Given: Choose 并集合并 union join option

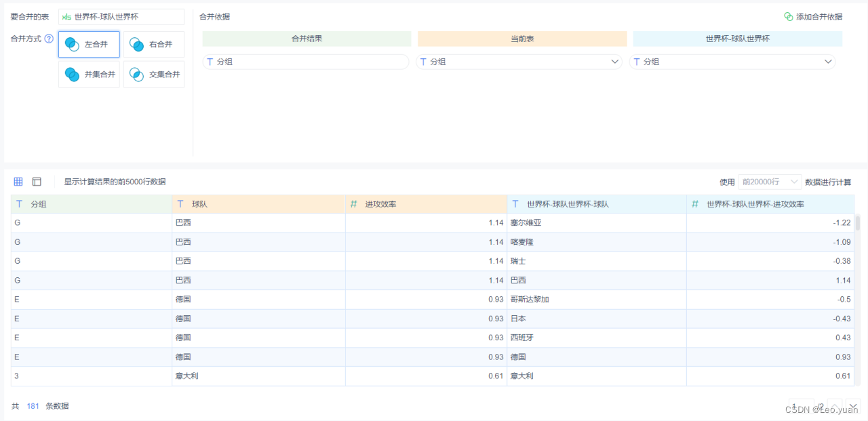Looking at the screenshot, I should (89, 74).
